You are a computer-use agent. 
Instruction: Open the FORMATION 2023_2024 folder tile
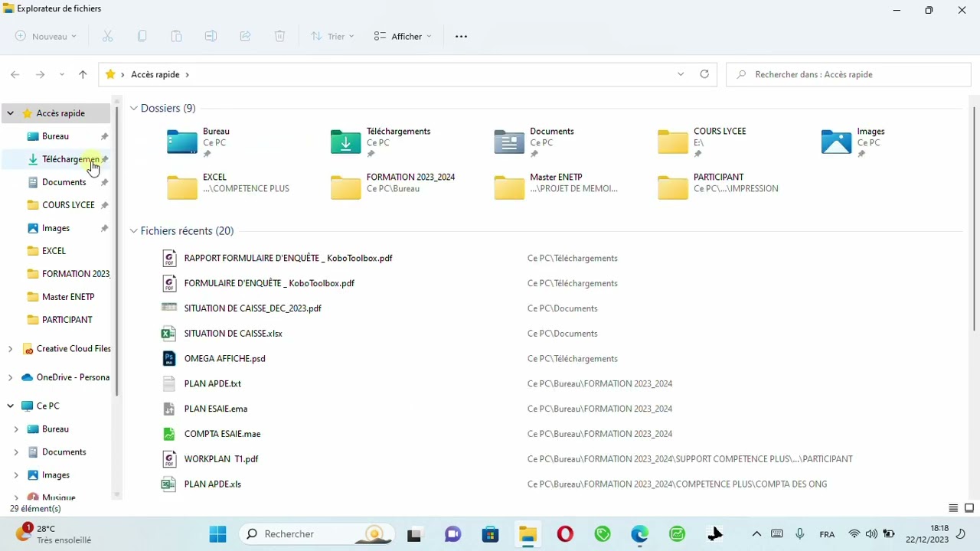click(393, 187)
